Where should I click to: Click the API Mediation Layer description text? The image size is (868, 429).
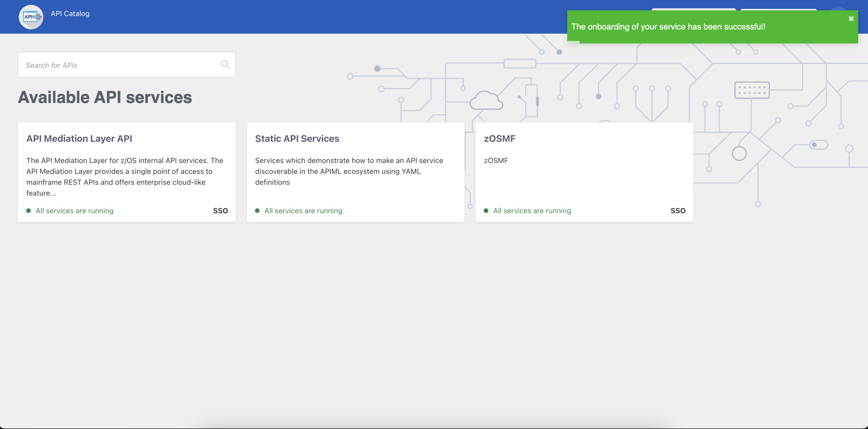125,176
